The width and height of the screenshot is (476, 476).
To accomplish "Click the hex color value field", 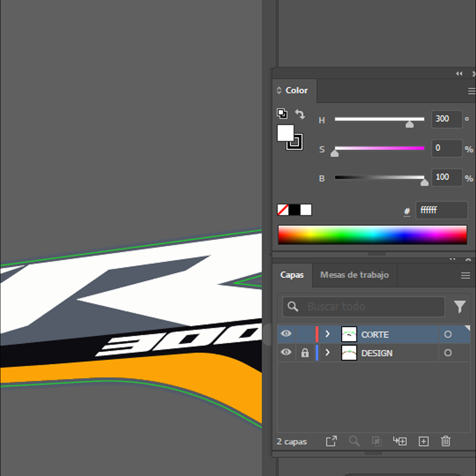I will point(441,210).
